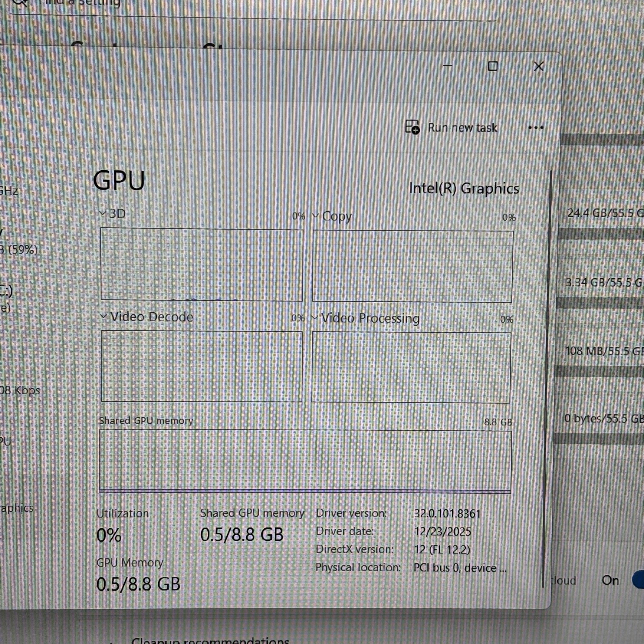Click the On label in Settings
Viewport: 644px width, 644px height.
coord(610,580)
